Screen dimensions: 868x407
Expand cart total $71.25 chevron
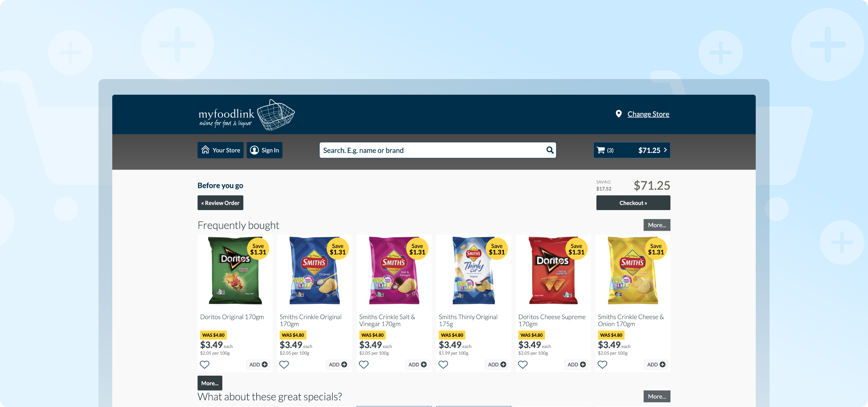point(665,150)
